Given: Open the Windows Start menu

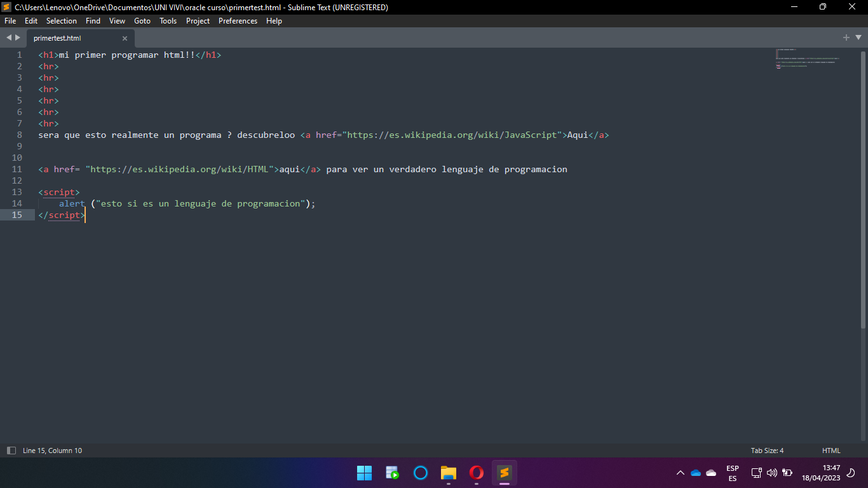Looking at the screenshot, I should [x=364, y=473].
